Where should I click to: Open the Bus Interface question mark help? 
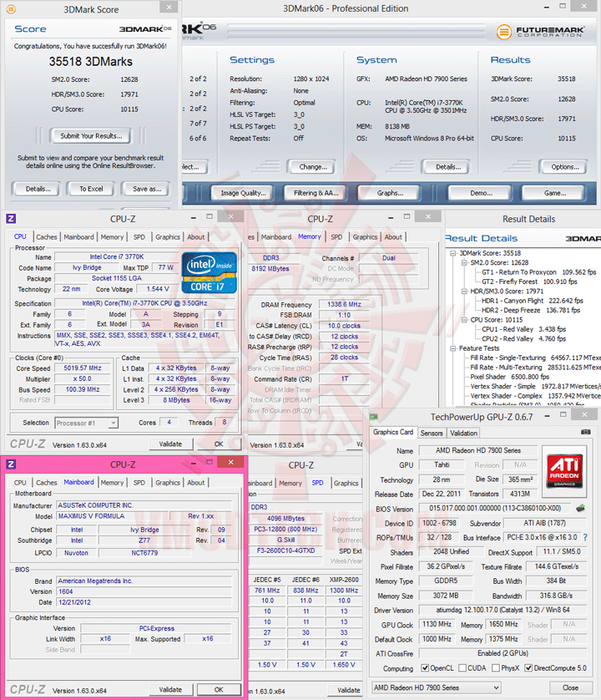point(585,537)
